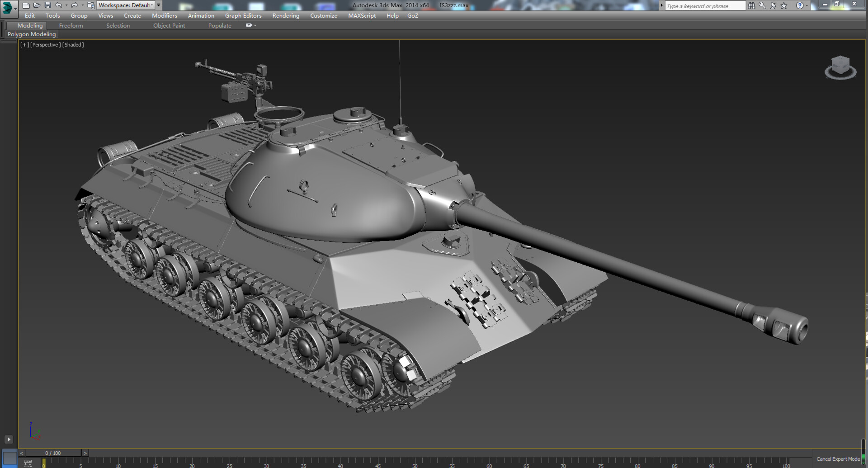This screenshot has height=468, width=868.
Task: Undo the last action
Action: pos(59,5)
